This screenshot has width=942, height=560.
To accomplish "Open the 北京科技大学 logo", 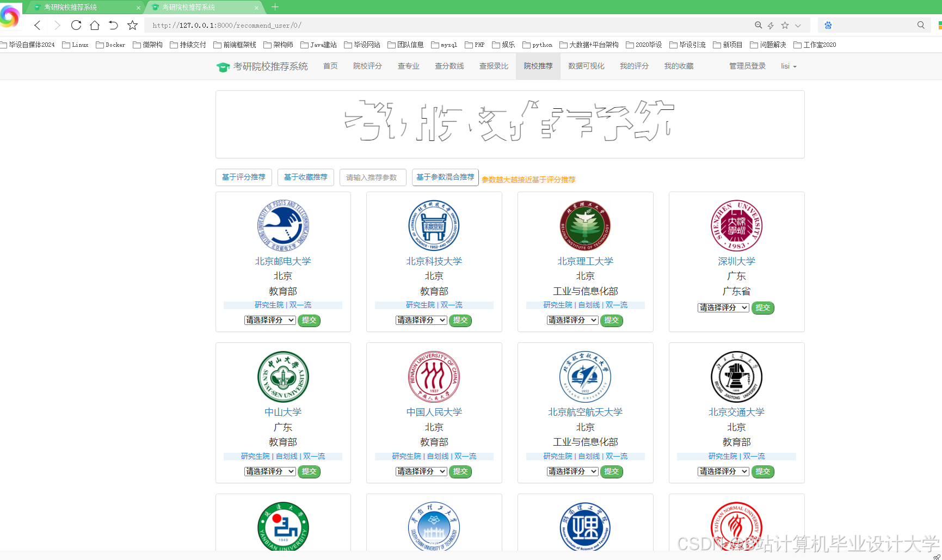I will [434, 225].
